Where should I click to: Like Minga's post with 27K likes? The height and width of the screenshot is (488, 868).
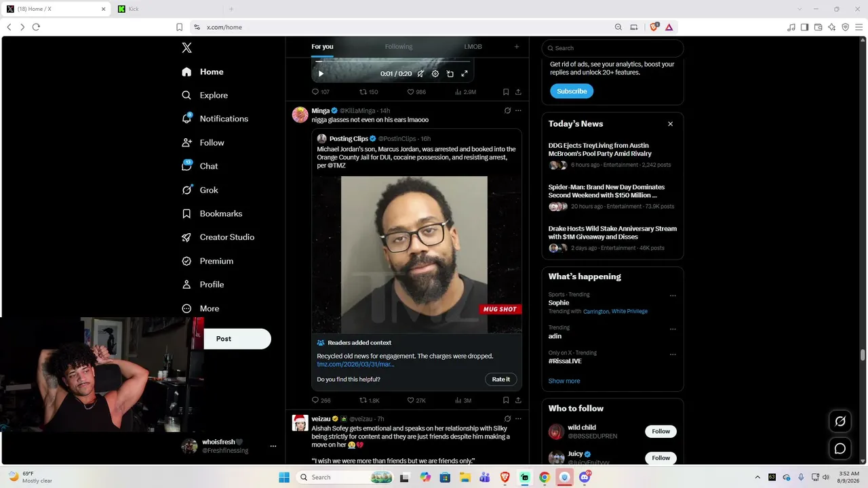click(416, 401)
